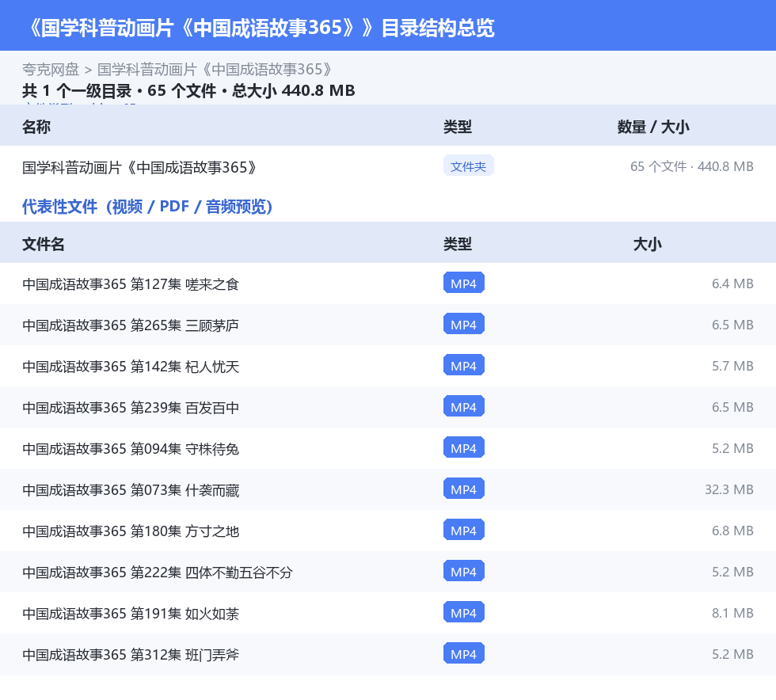Click MP4 badge in 班门弄斧 row
Image resolution: width=776 pixels, height=700 pixels.
[464, 653]
